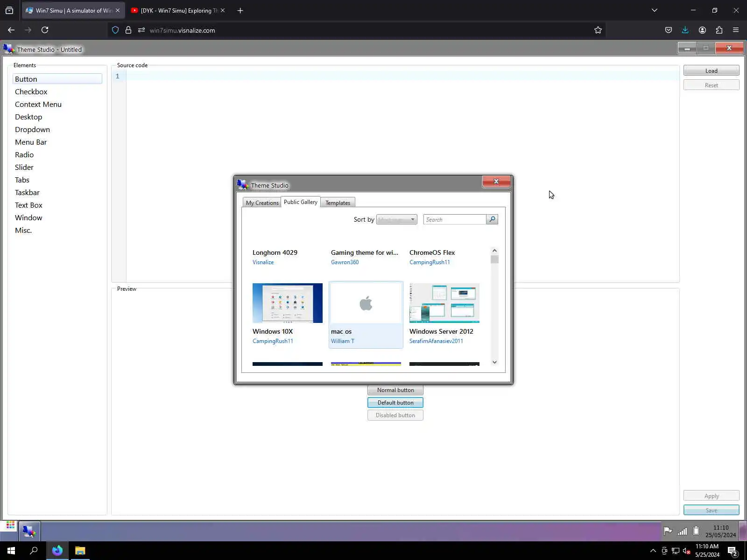Open the Firefox account icon

702,30
